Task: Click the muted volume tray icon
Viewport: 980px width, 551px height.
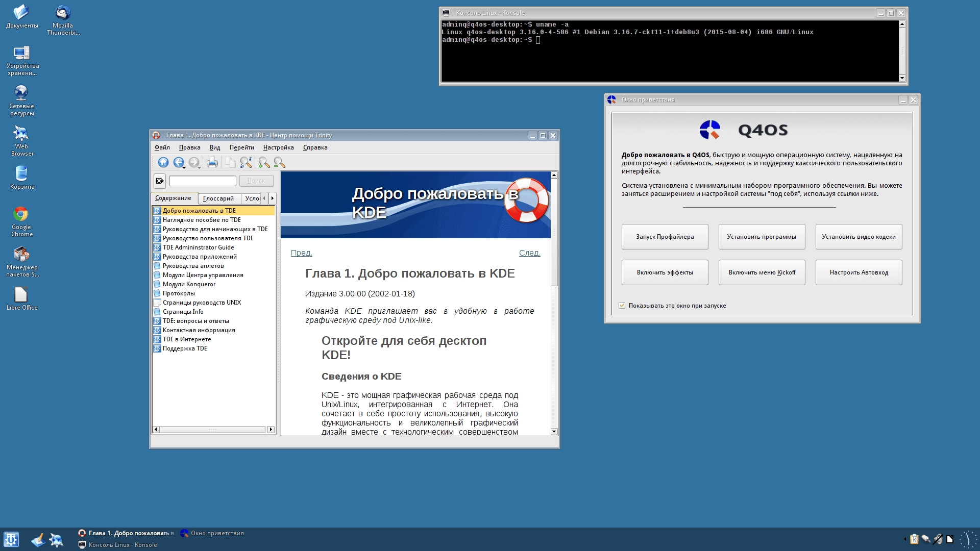Action: point(938,539)
